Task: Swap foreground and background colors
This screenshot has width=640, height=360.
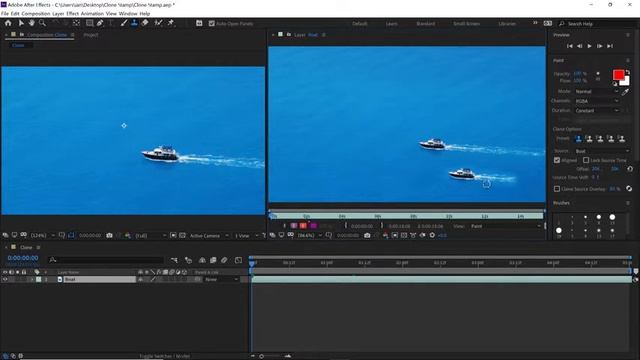Action: (x=628, y=72)
